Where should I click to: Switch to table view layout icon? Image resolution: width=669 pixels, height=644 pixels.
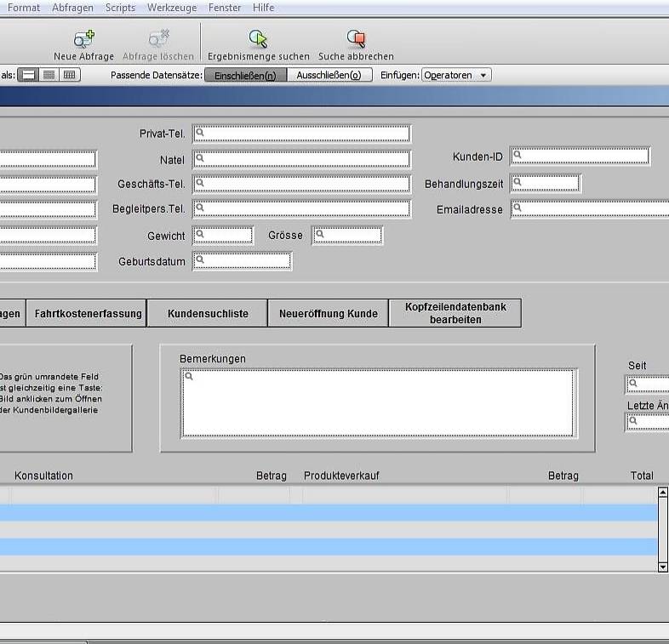tap(70, 75)
